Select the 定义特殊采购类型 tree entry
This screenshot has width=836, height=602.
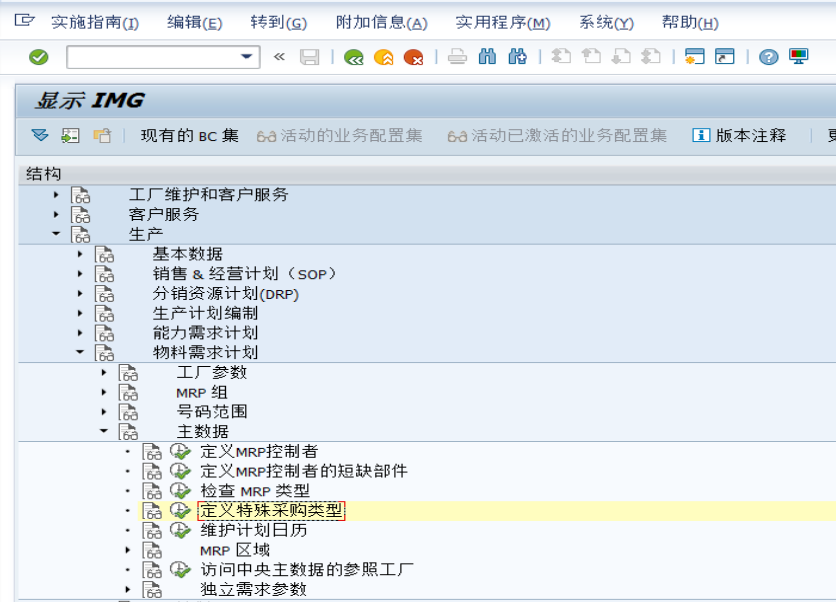pos(271,510)
